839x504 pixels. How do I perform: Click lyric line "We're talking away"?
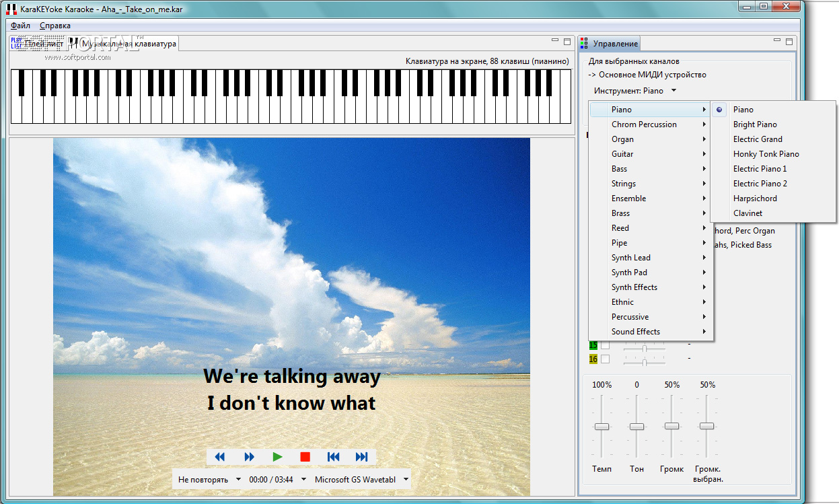pos(292,376)
